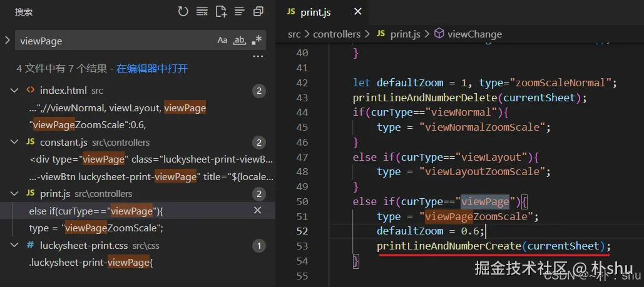Toggle Use Regular Expression option
The image size is (644, 287).
point(257,40)
